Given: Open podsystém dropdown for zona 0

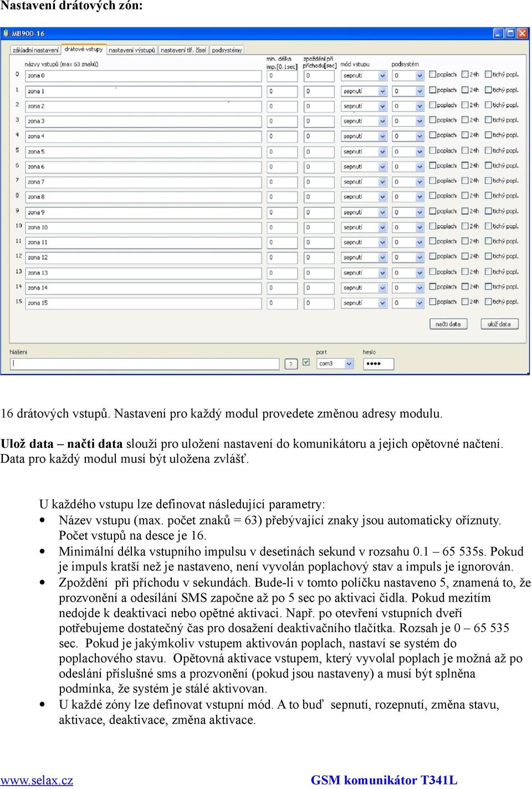Looking at the screenshot, I should (x=408, y=75).
